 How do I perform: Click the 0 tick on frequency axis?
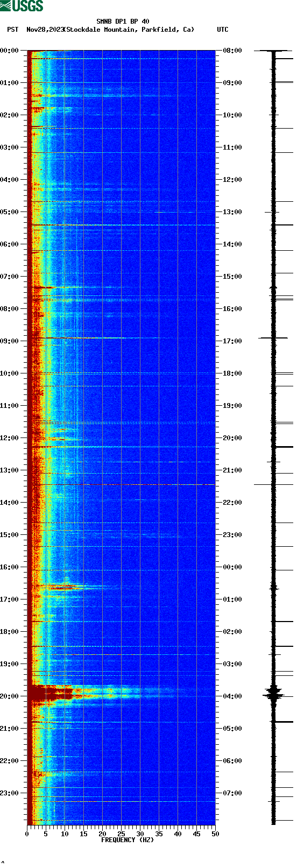[27, 834]
